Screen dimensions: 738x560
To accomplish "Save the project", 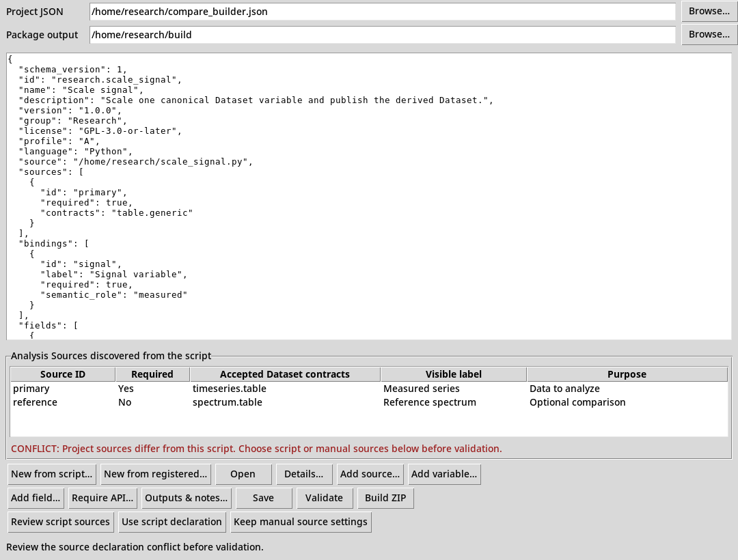I will point(263,498).
